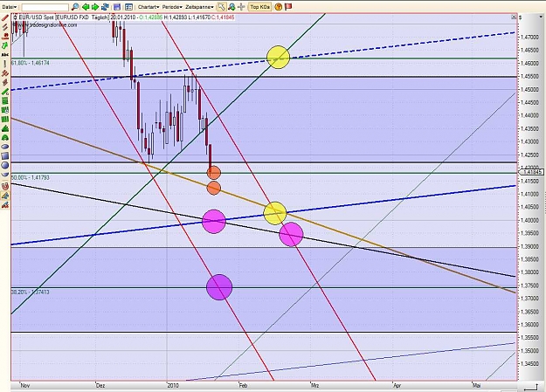Select the Abc text annotation tool
Screen dimensions: 546x392
point(5,55)
